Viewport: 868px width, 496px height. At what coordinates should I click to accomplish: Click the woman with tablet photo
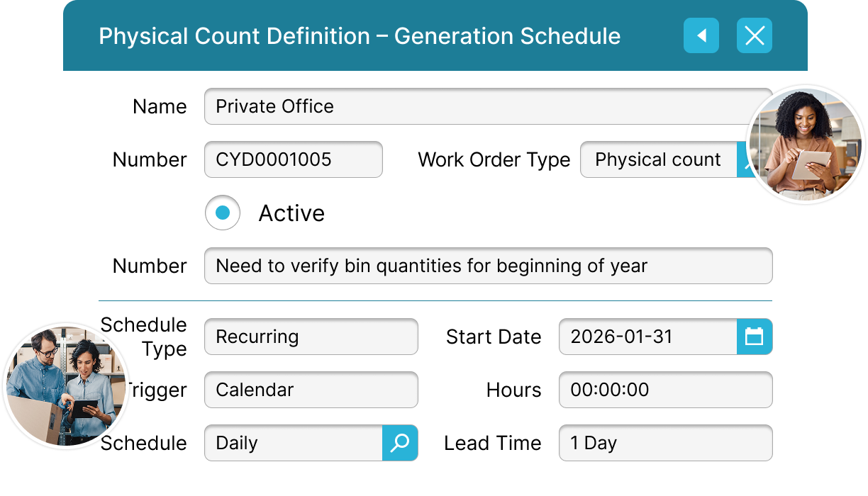[x=806, y=145]
